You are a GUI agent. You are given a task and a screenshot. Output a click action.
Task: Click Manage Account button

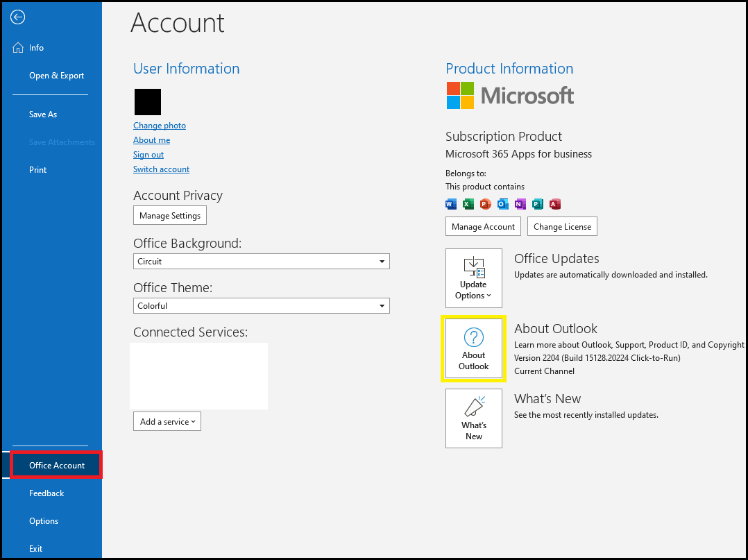pyautogui.click(x=483, y=227)
